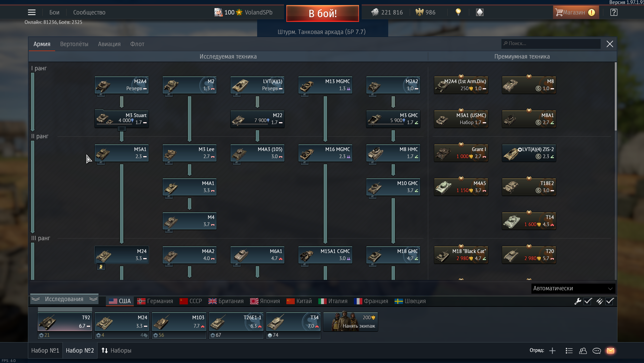
Task: Open the Сообщество menu
Action: [x=89, y=12]
